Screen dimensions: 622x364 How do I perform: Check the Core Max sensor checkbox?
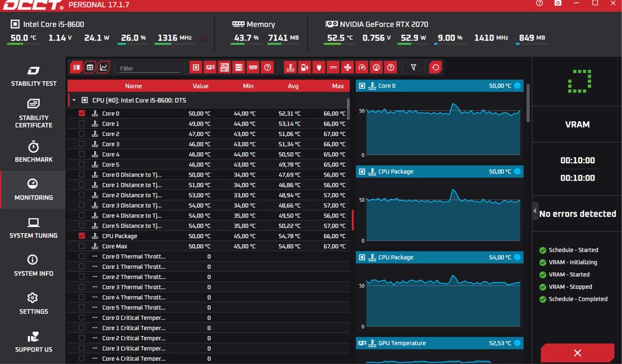tap(81, 246)
